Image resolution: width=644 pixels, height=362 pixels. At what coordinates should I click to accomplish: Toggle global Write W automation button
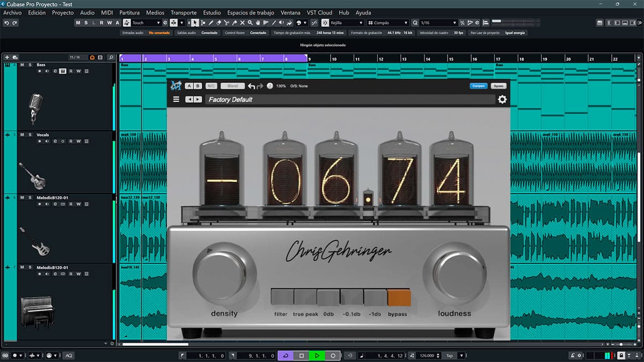(109, 23)
